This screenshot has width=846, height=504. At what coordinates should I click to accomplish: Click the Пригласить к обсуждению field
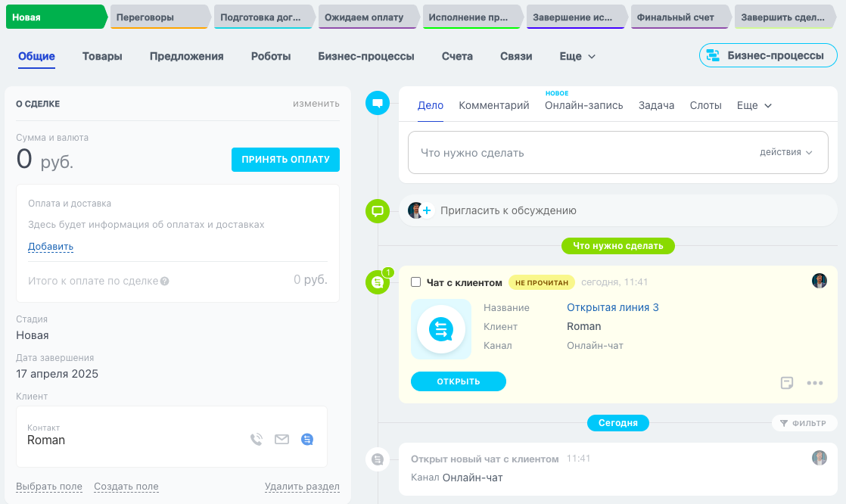tap(617, 210)
